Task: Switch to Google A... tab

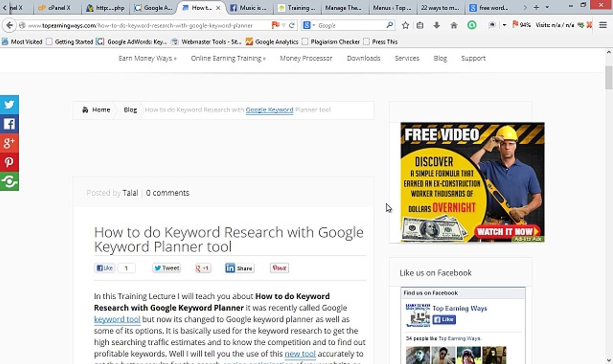Action: 153,8
